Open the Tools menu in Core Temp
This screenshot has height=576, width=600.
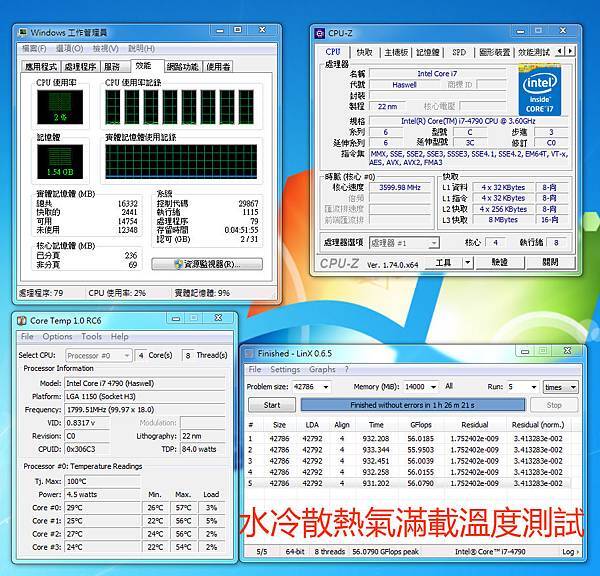point(91,337)
